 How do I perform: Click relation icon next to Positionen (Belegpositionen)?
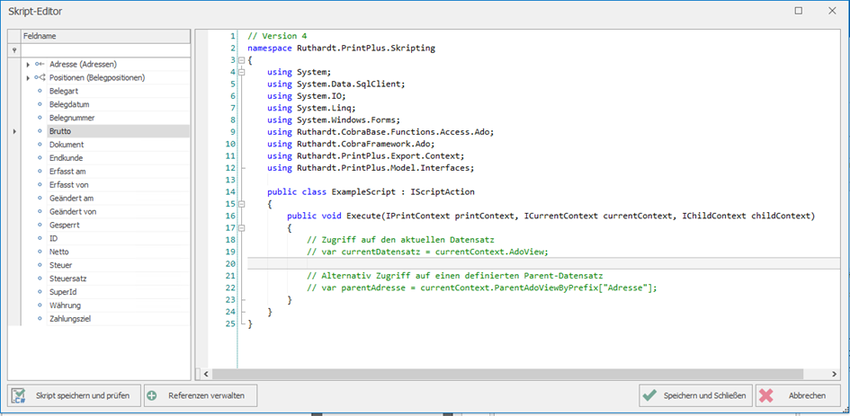click(x=39, y=78)
